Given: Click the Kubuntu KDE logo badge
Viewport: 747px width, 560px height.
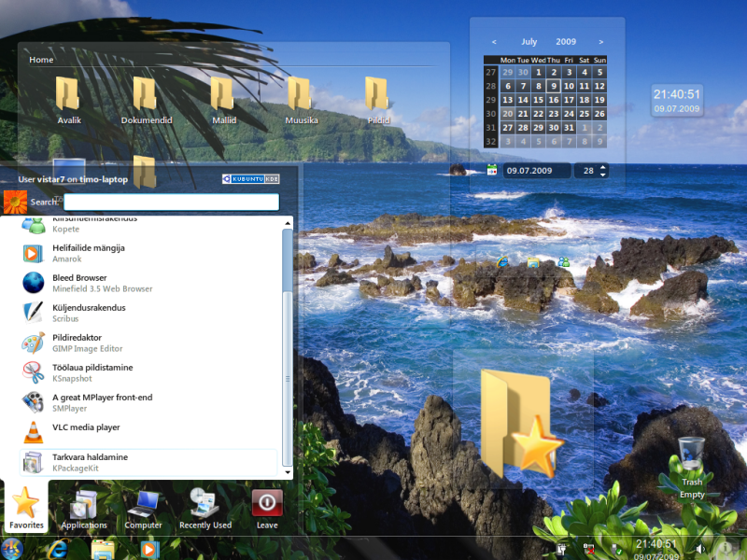Looking at the screenshot, I should point(250,179).
